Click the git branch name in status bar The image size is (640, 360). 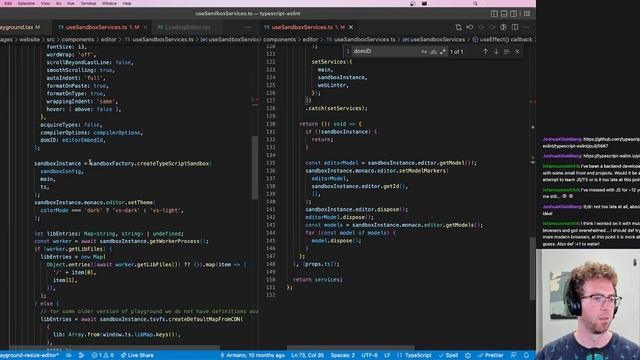coord(29,355)
